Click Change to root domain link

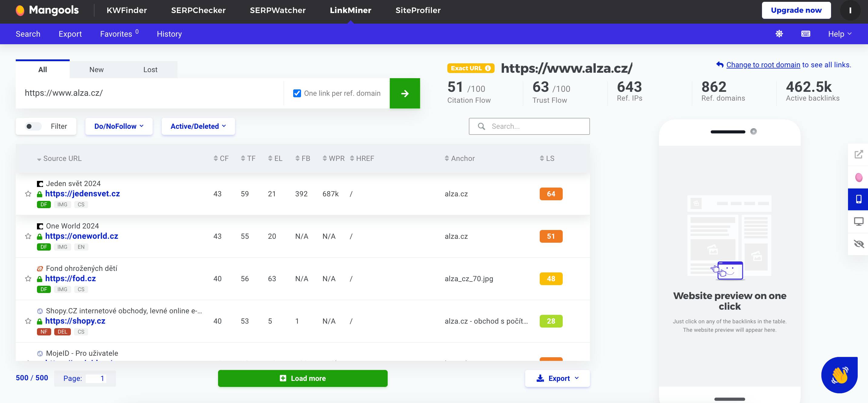[763, 65]
